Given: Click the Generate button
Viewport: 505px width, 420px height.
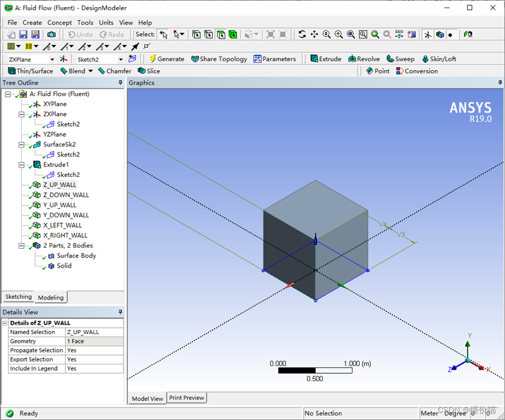Looking at the screenshot, I should [167, 59].
